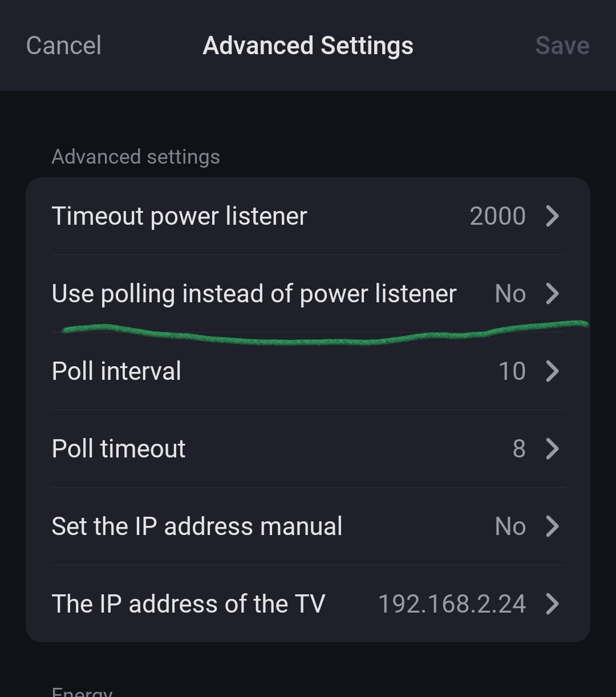Viewport: 616px width, 697px height.
Task: Edit the 192.168.2.24 IP address value
Action: click(452, 604)
